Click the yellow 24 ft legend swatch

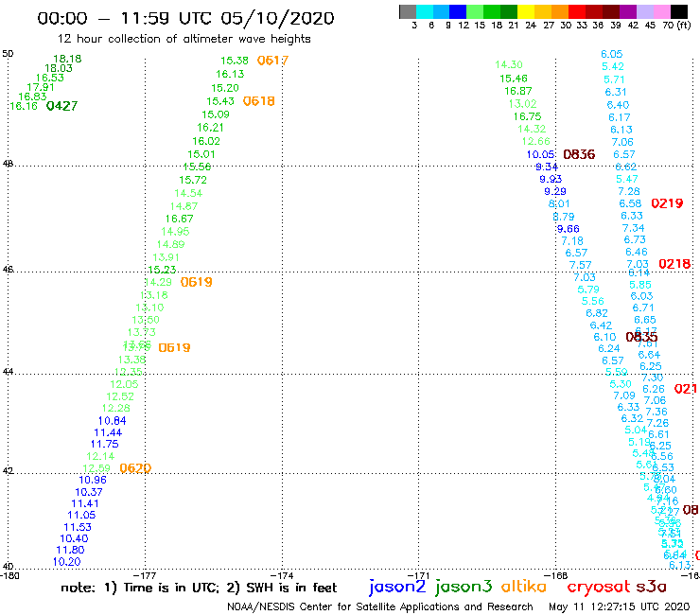point(526,11)
